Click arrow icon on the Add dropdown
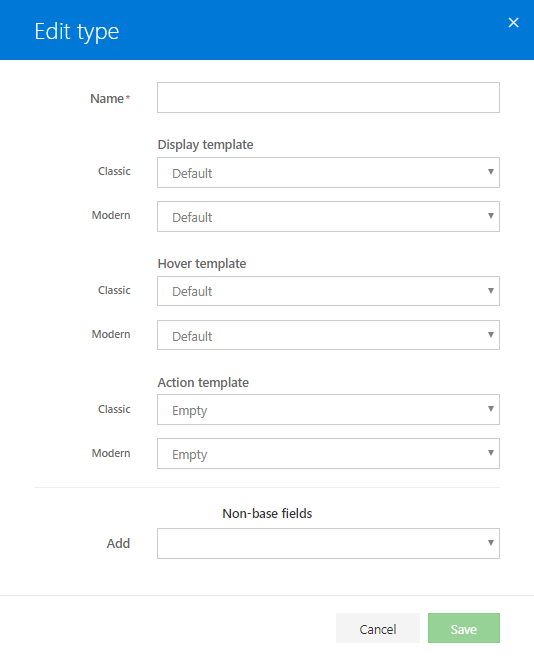The height and width of the screenshot is (660, 534). (491, 543)
